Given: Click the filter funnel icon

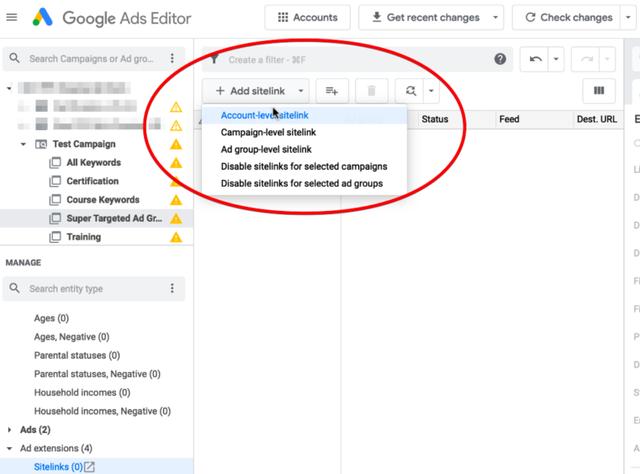Looking at the screenshot, I should pyautogui.click(x=214, y=60).
